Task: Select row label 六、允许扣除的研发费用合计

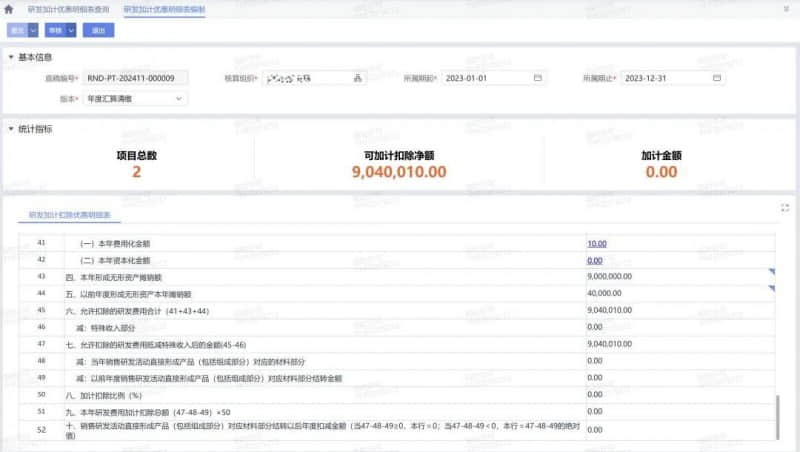Action: click(137, 311)
